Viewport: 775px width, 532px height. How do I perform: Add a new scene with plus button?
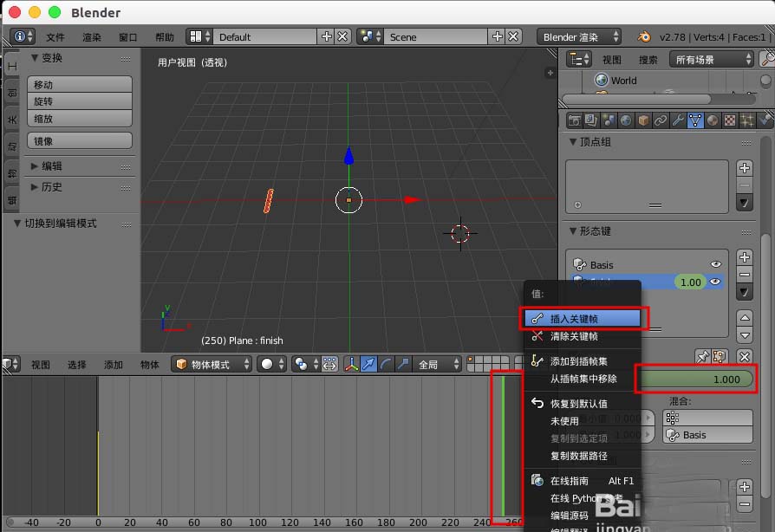498,36
